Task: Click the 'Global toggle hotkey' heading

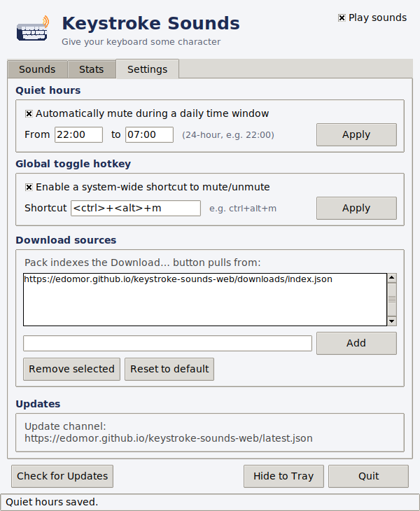Action: click(73, 164)
